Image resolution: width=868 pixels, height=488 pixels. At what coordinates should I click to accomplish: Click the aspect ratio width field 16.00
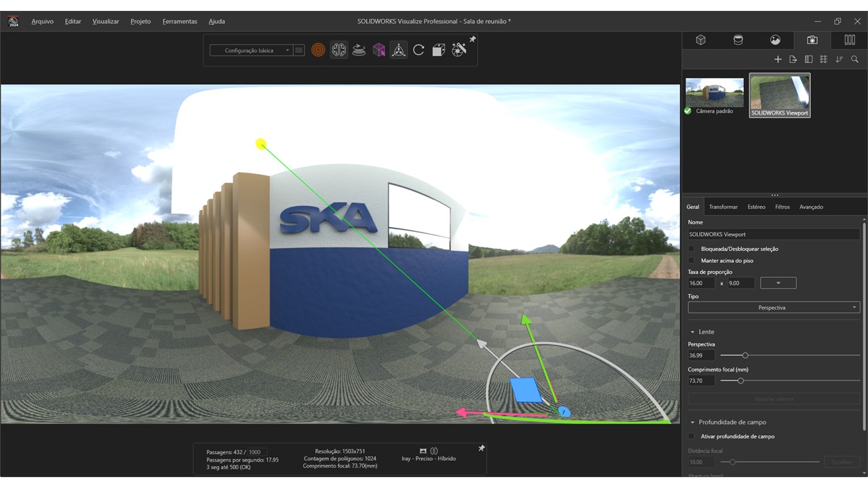click(701, 283)
